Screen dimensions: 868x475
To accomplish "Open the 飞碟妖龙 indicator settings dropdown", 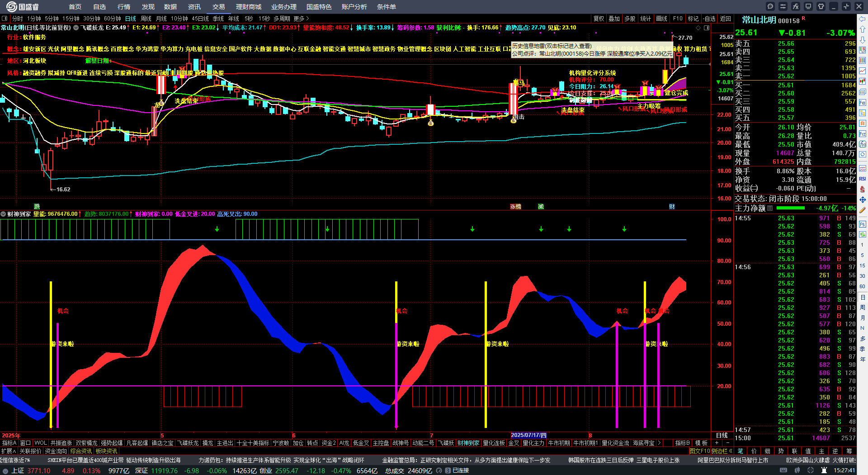I will click(x=76, y=28).
